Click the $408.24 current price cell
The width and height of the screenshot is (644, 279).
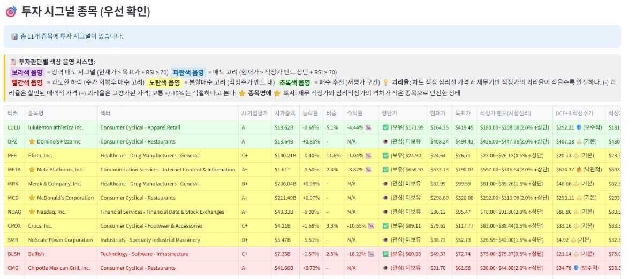tap(440, 141)
